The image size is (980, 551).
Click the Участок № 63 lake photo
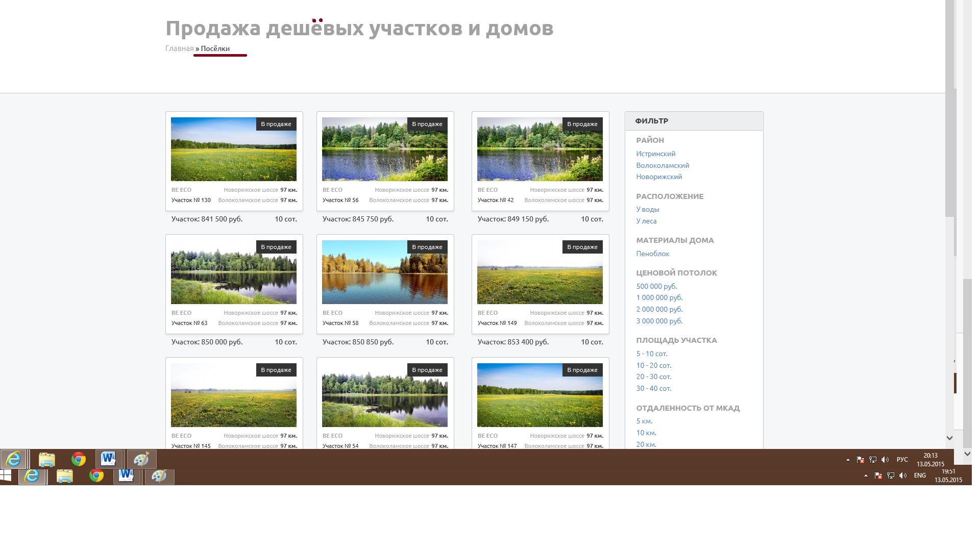[x=233, y=275]
